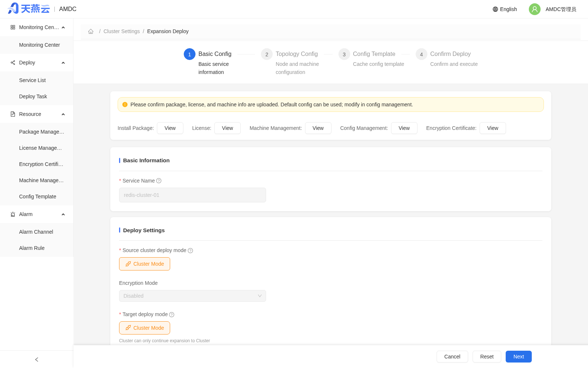Image resolution: width=588 pixels, height=368 pixels.
Task: Collapse the Resource menu group
Action: click(x=63, y=114)
